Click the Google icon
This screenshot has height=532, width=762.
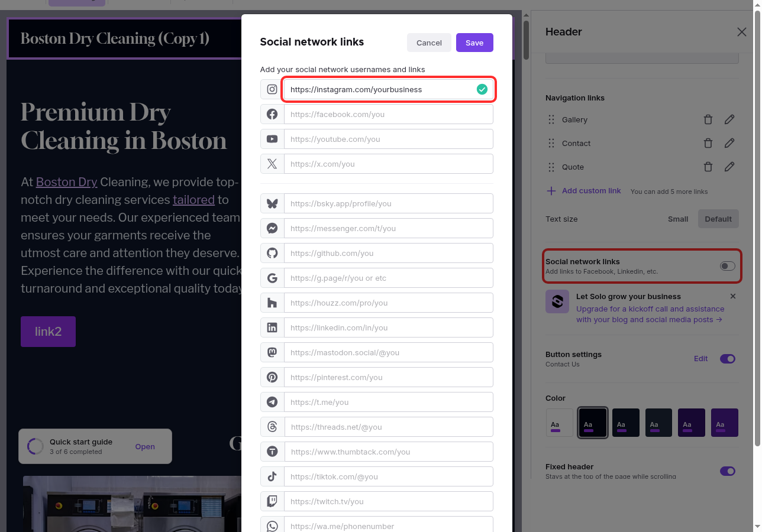tap(272, 278)
